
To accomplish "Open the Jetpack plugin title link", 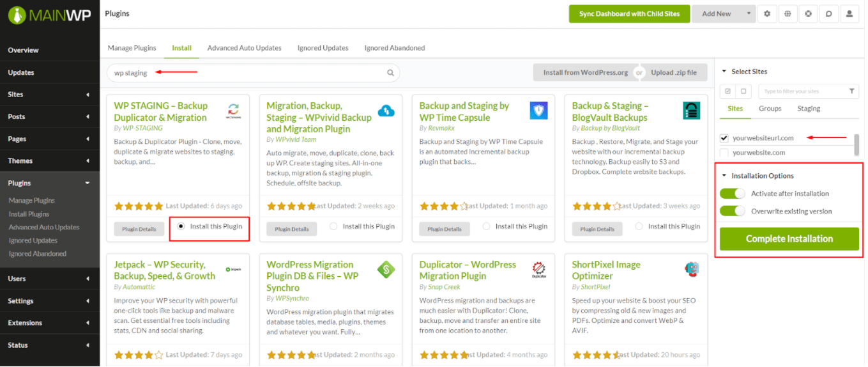I will coord(165,270).
